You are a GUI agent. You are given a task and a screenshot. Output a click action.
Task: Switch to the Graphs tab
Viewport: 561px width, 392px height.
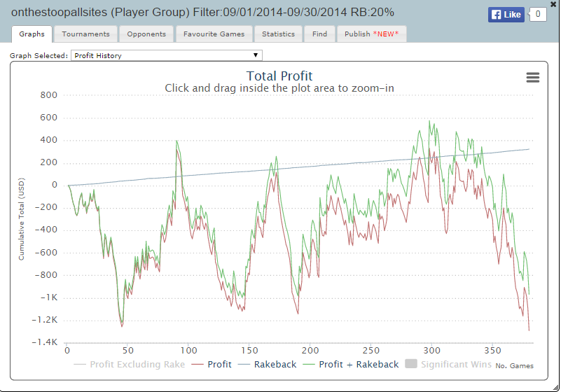point(32,34)
